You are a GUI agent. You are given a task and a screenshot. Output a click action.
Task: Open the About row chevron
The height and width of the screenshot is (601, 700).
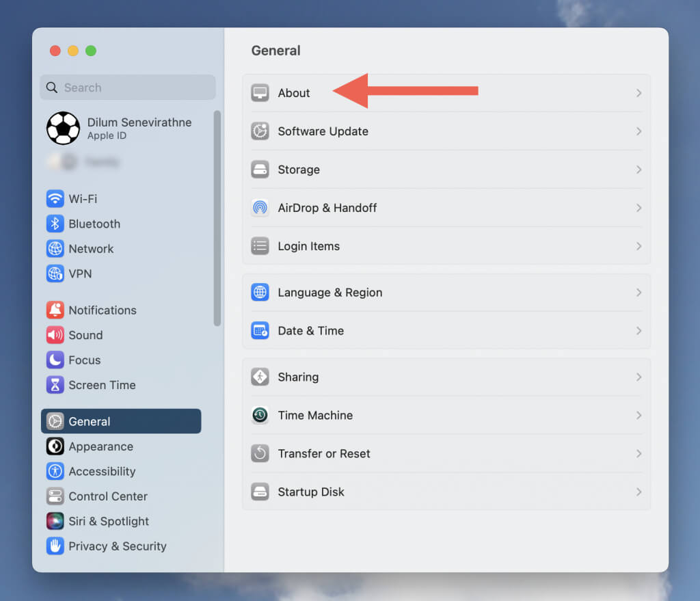tap(639, 93)
